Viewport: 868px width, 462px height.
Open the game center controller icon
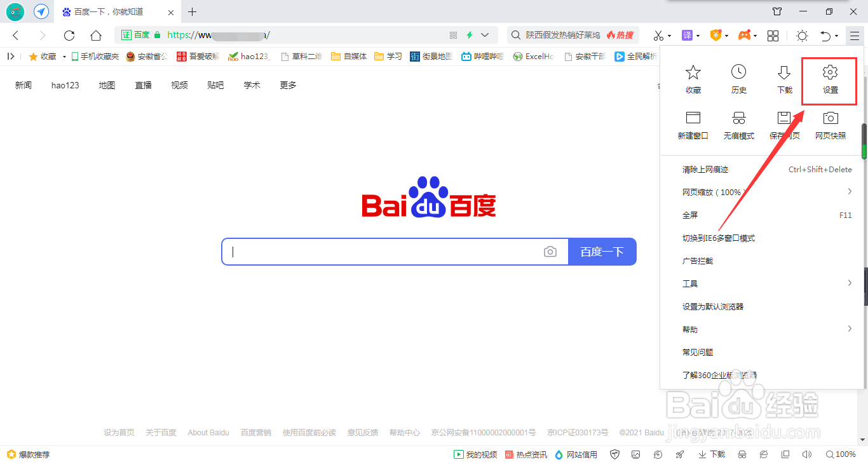(x=743, y=36)
